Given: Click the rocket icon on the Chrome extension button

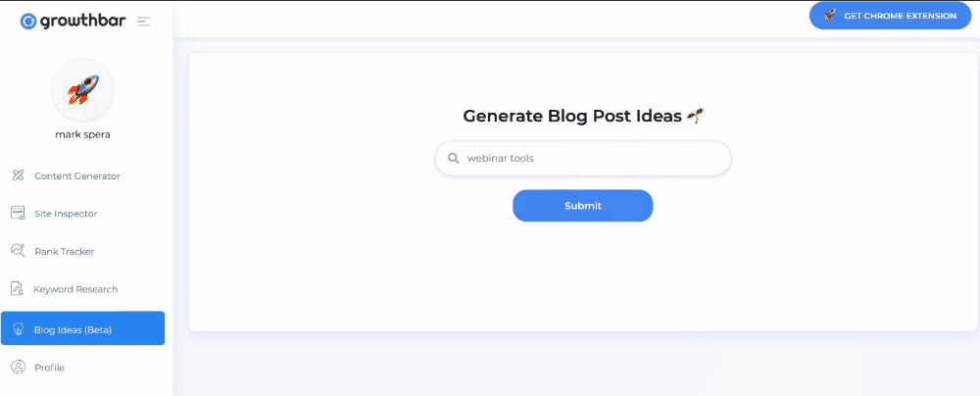Looking at the screenshot, I should 829,15.
